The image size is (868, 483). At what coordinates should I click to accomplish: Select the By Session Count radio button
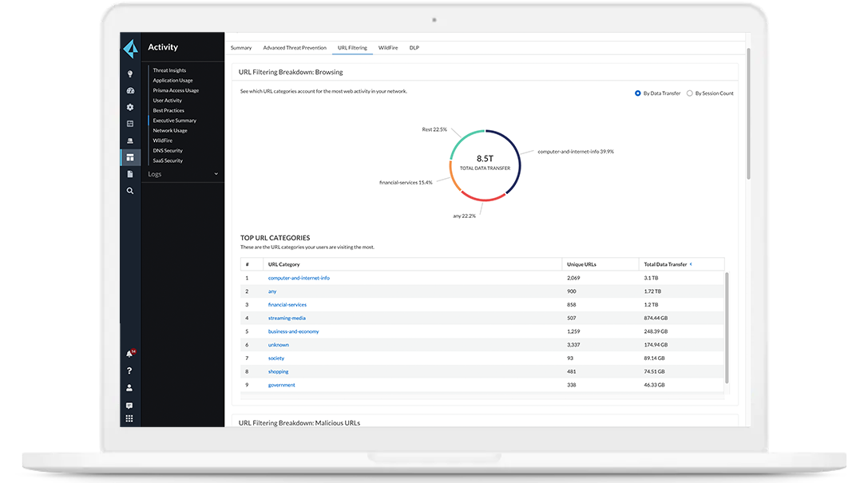[692, 93]
